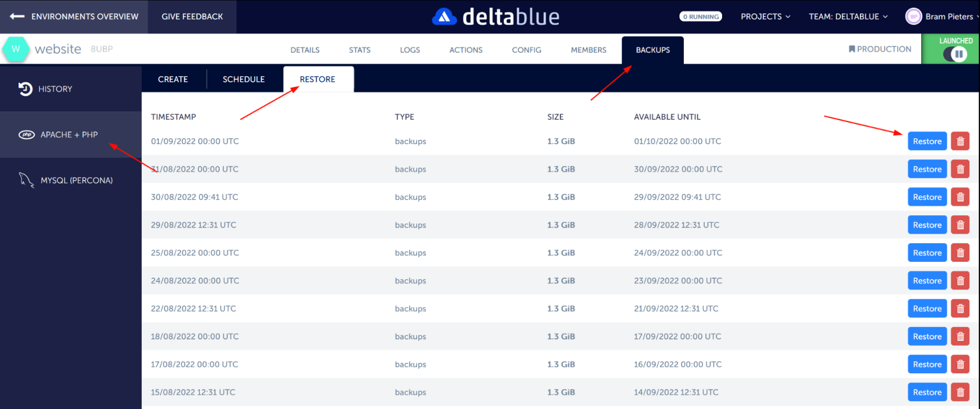Switch to the Config tab

pyautogui.click(x=527, y=50)
